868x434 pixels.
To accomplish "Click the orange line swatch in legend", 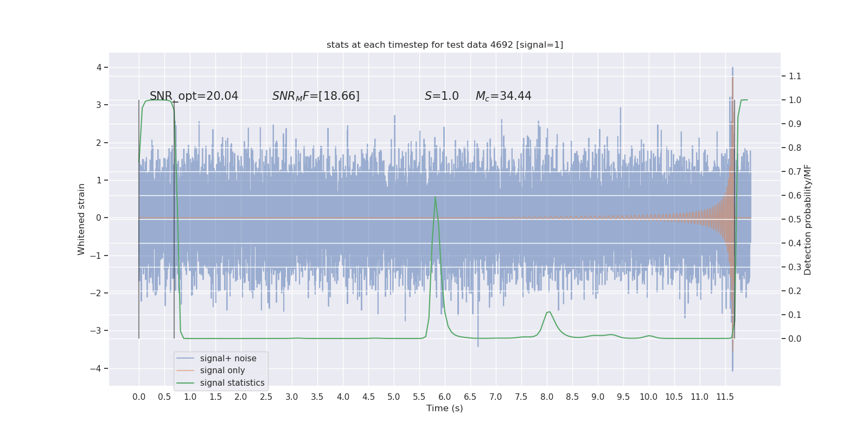I will point(185,371).
